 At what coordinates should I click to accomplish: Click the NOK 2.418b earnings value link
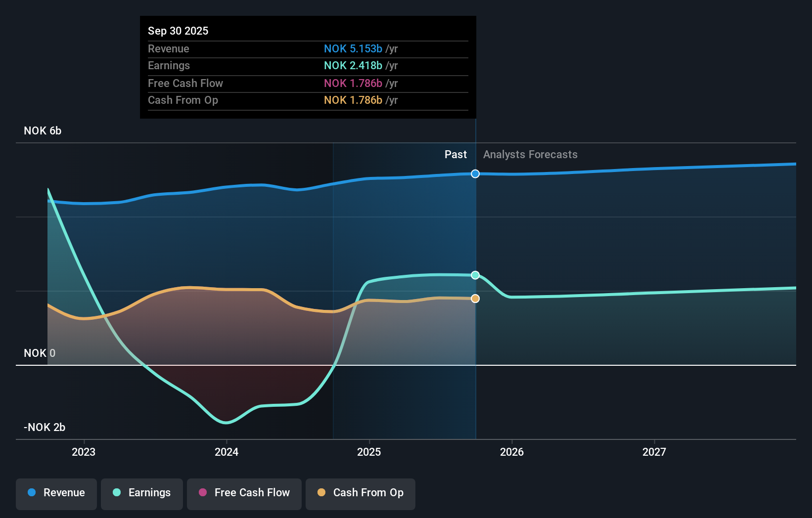(353, 65)
